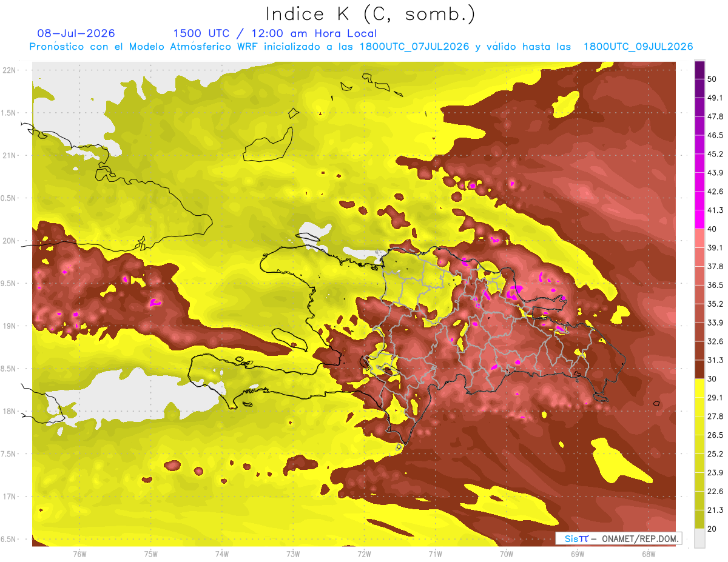Click the latitude label '20N'

tap(10, 241)
